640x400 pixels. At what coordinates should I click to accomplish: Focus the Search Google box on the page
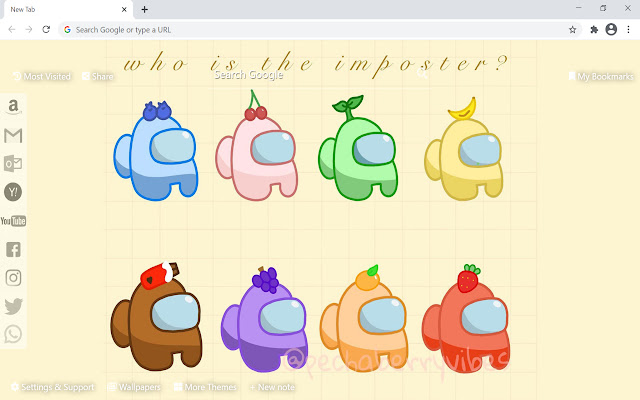pyautogui.click(x=318, y=75)
